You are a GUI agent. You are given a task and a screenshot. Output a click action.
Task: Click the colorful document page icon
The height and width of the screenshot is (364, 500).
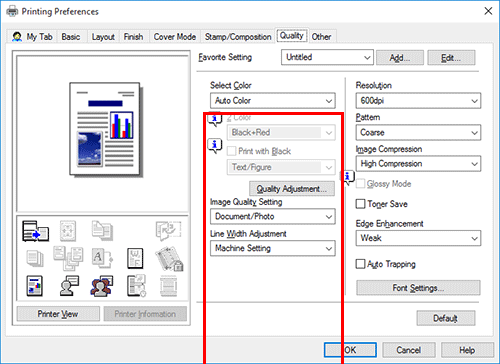point(35,286)
